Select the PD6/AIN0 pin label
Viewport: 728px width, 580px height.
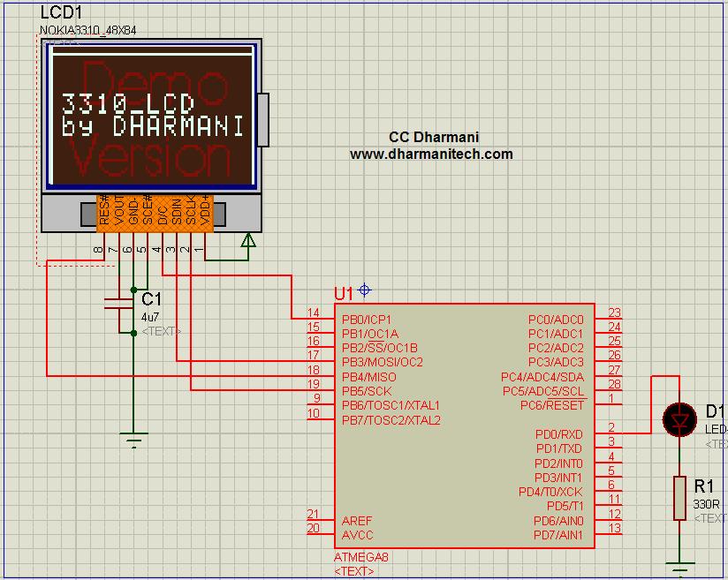point(558,521)
